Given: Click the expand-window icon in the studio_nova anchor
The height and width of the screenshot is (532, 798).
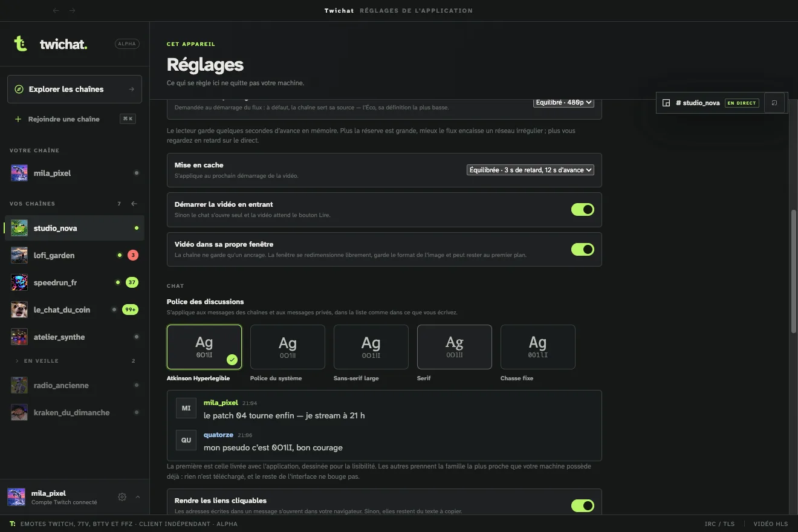Looking at the screenshot, I should coord(774,103).
